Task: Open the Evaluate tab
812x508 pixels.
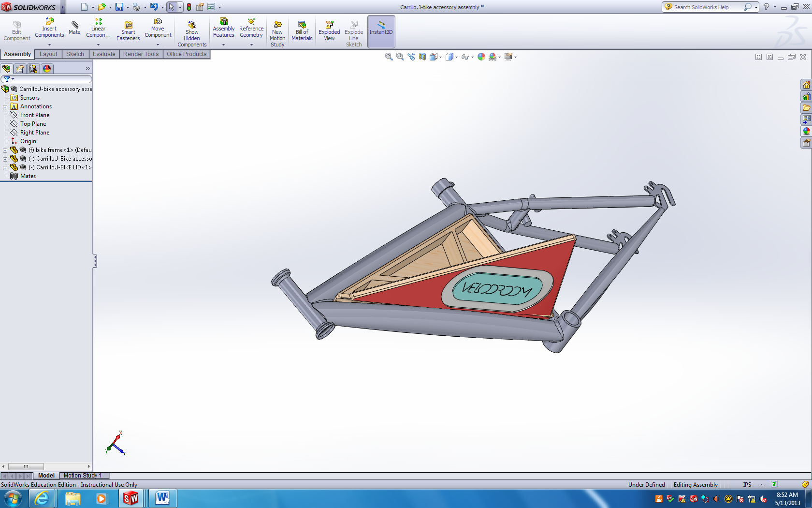Action: 104,54
